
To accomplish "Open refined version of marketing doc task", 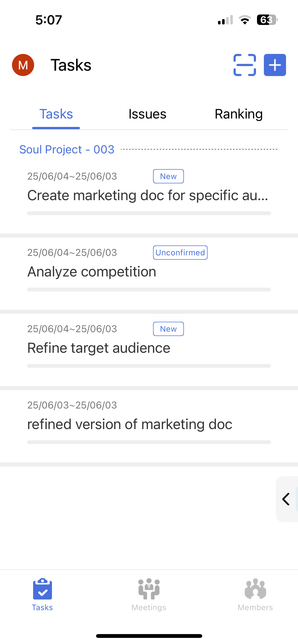I will click(130, 424).
